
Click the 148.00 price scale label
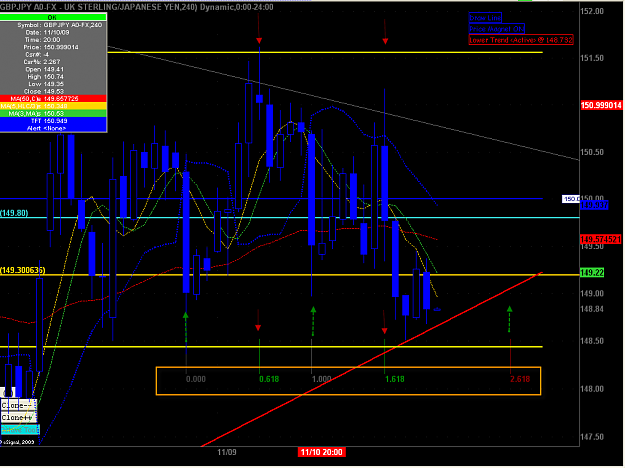tap(592, 389)
